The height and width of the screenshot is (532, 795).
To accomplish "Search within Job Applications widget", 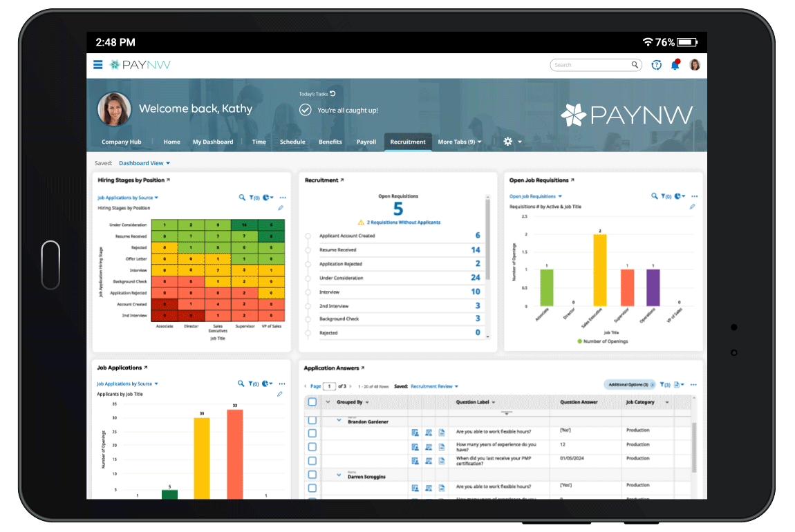I will tap(241, 383).
